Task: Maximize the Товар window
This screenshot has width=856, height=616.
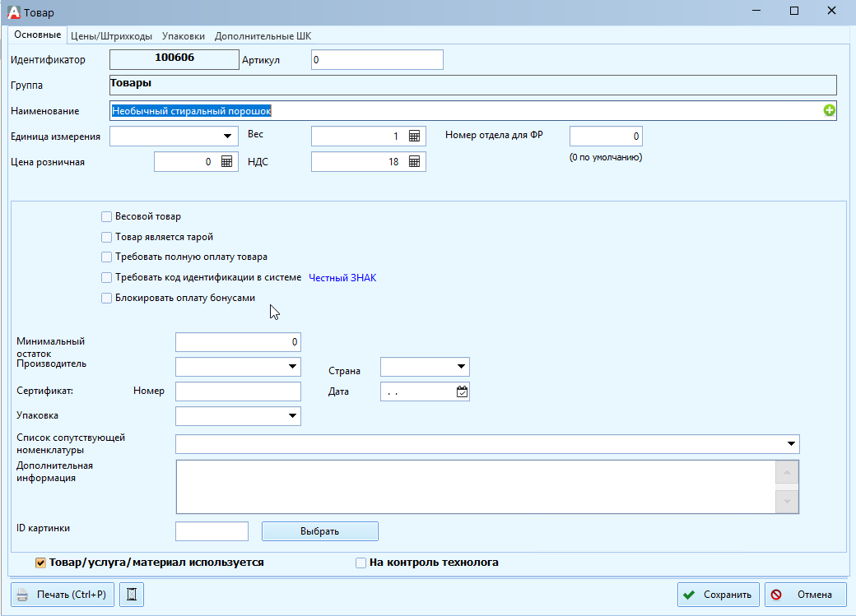Action: coord(794,11)
